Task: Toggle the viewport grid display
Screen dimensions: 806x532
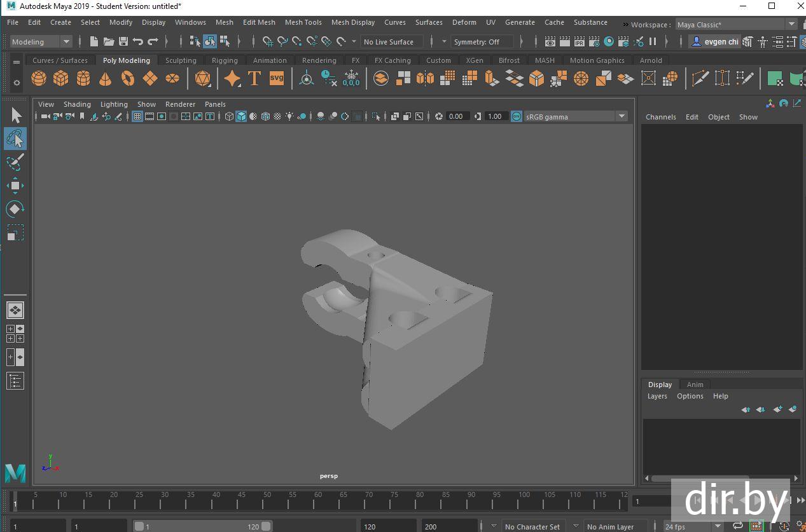Action: click(137, 116)
